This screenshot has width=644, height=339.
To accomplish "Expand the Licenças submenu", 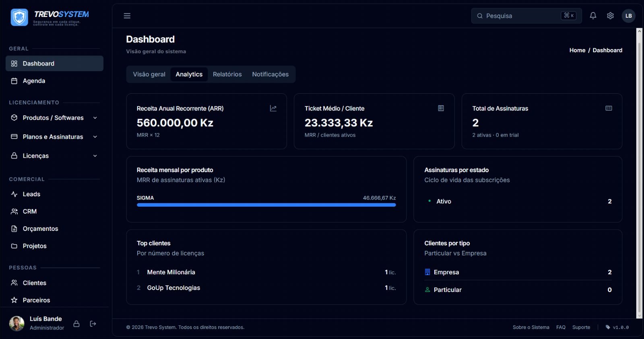I will pos(55,156).
